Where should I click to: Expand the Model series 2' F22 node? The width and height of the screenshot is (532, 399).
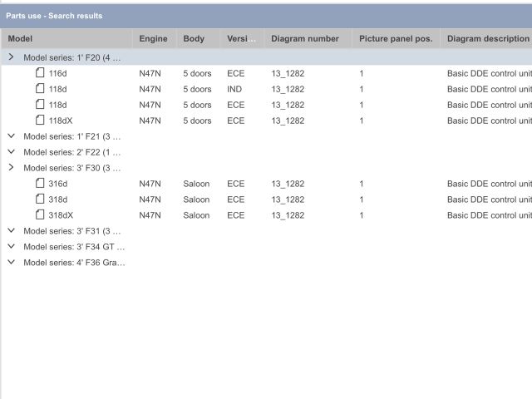[x=11, y=152]
